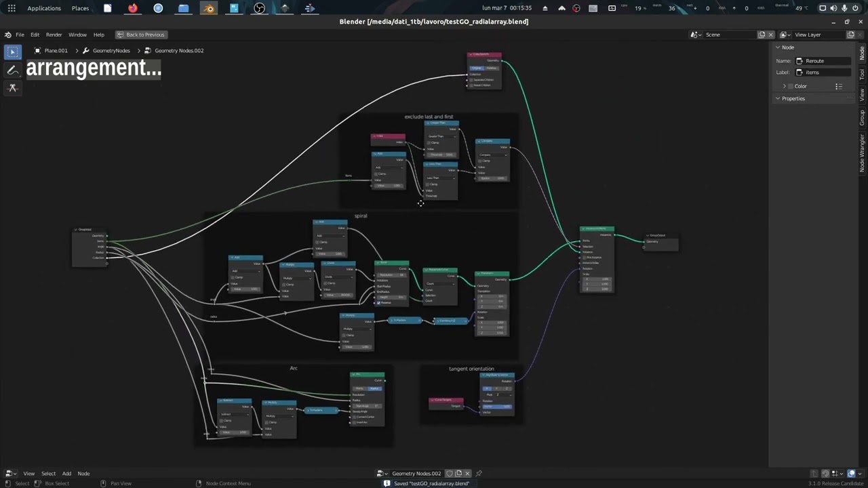This screenshot has width=868, height=488.
Task: Toggle fake user shield for Geometry Nodes.002
Action: (x=450, y=473)
